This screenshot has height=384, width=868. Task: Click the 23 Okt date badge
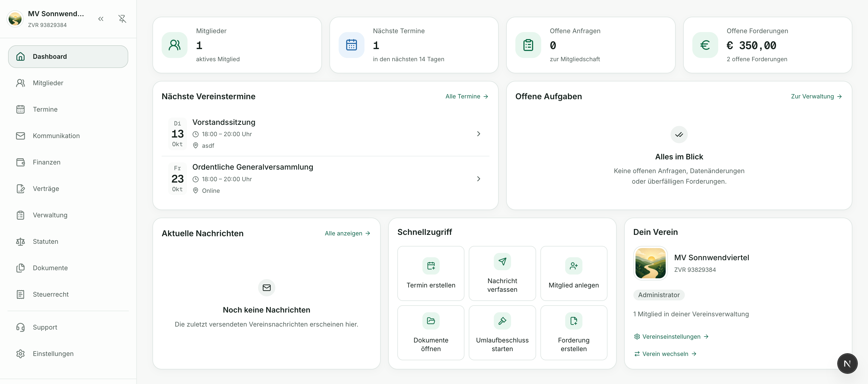[x=177, y=179]
